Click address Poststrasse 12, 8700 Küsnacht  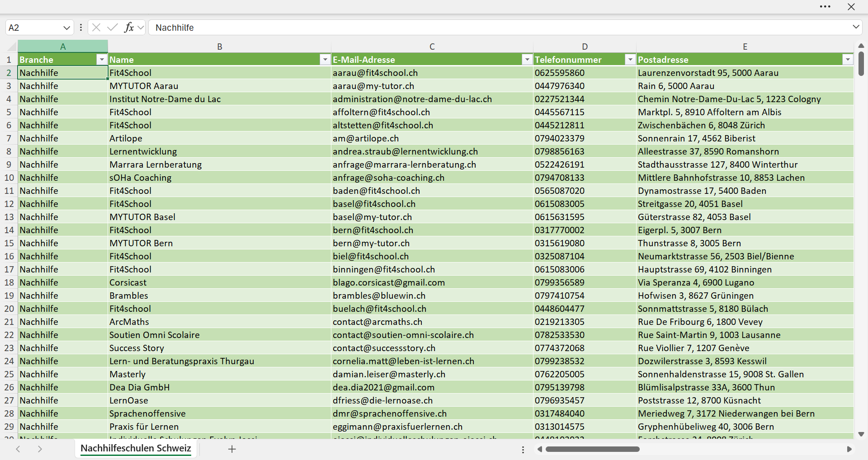pyautogui.click(x=745, y=400)
